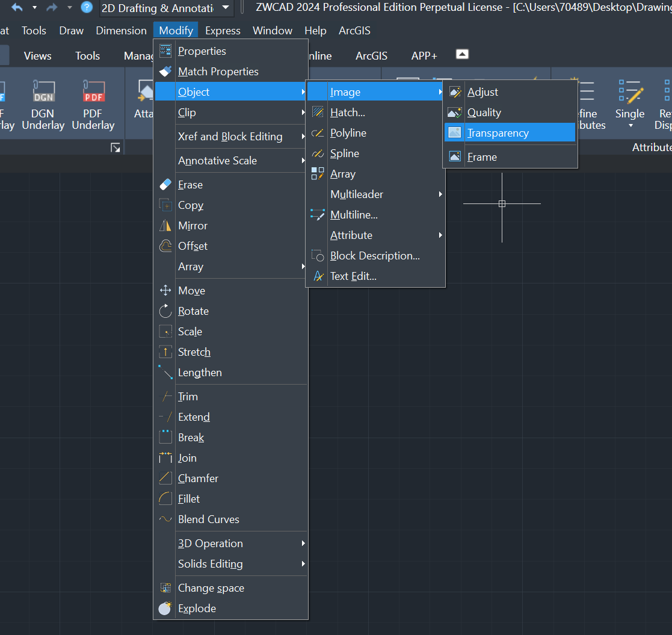
Task: Click the image Adjust icon
Action: pos(455,91)
